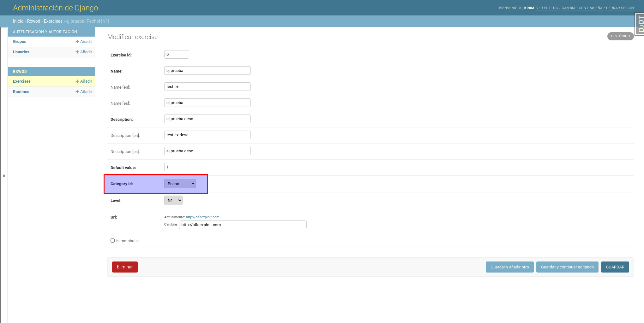Open the Category id dropdown
Viewport: 644px width, 323px height.
point(180,184)
